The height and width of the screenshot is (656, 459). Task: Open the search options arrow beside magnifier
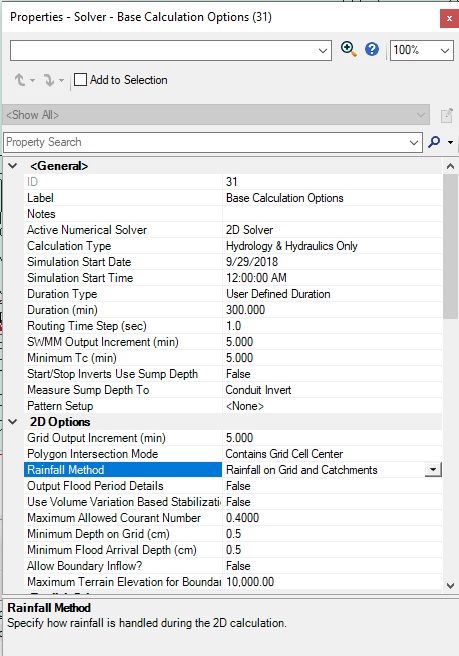(450, 142)
